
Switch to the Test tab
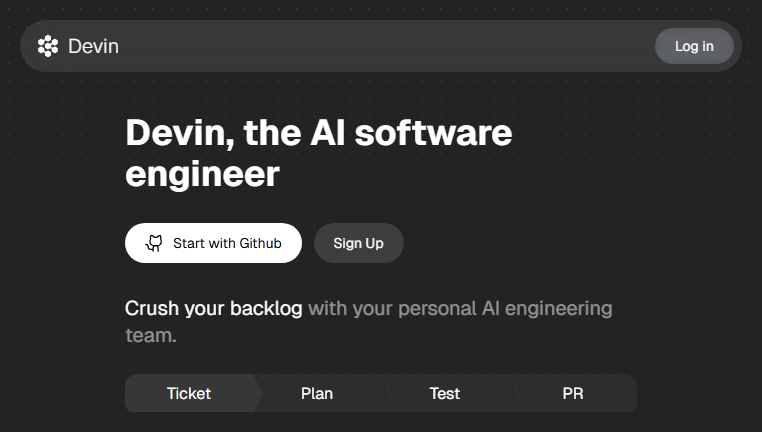[x=445, y=393]
